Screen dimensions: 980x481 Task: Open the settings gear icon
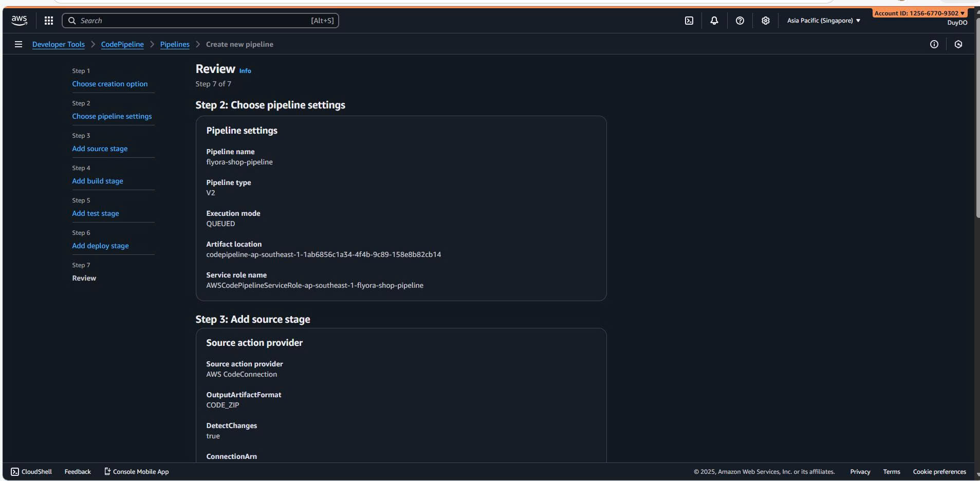(766, 21)
